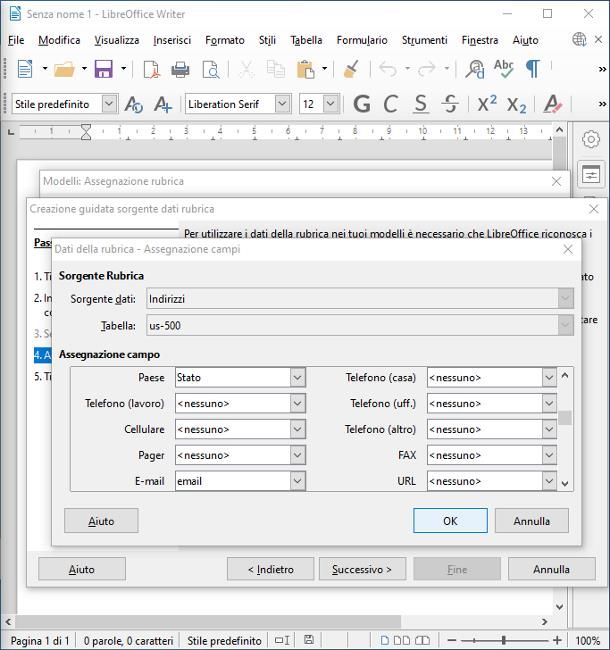Apply subscript X₂ icon
The image size is (610, 650).
point(516,104)
